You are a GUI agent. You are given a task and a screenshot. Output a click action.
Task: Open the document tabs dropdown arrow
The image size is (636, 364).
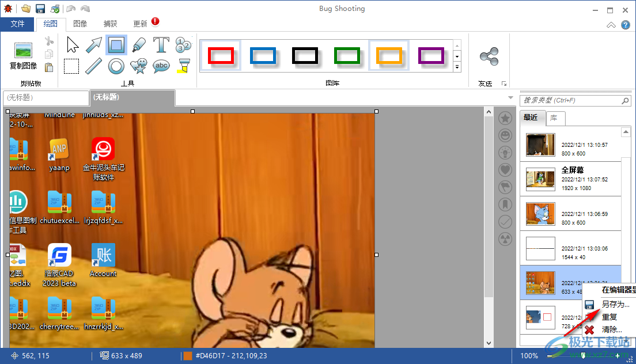tap(510, 98)
